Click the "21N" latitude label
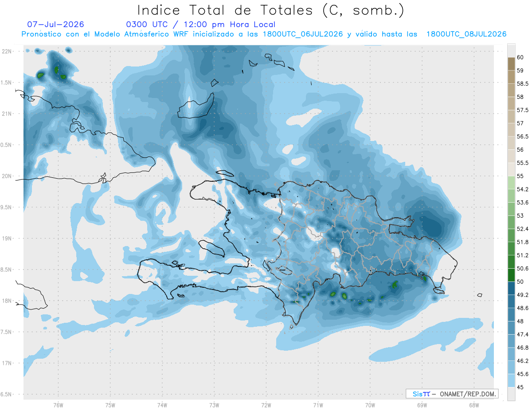 pos(7,114)
